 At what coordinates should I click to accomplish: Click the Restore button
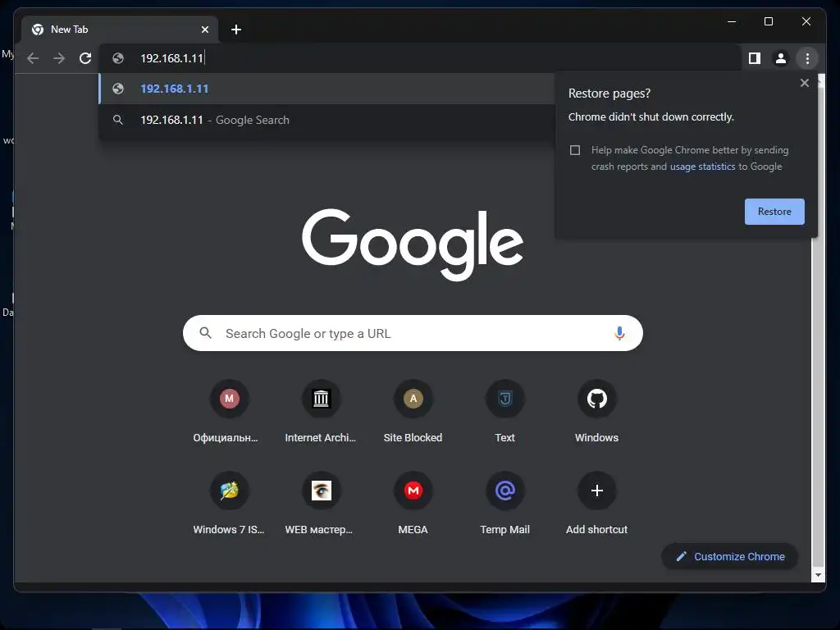coord(774,212)
